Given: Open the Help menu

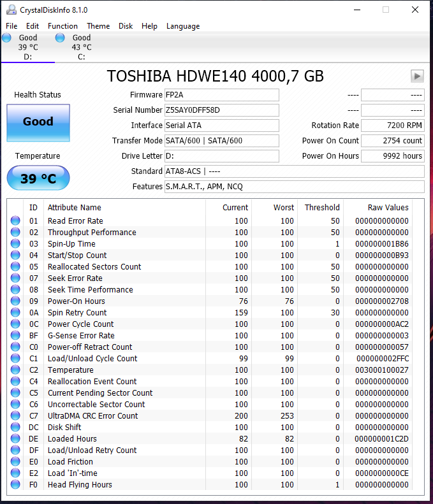Looking at the screenshot, I should click(x=149, y=26).
